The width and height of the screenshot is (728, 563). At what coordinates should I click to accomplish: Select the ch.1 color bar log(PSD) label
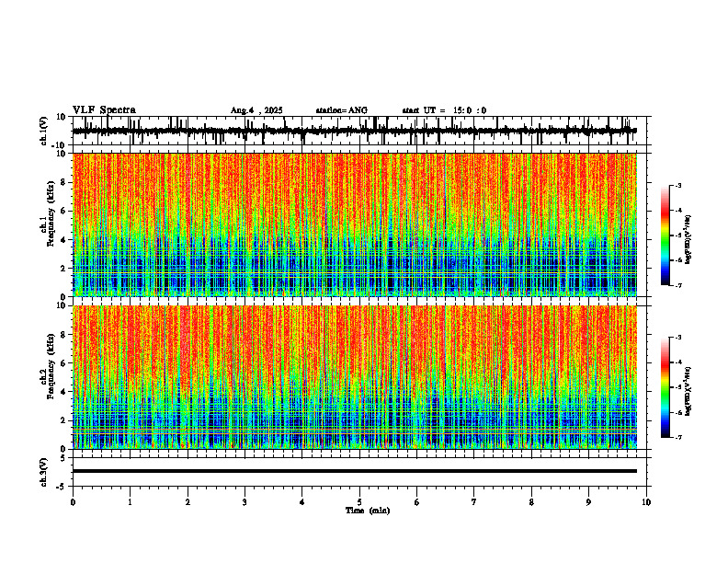point(688,240)
